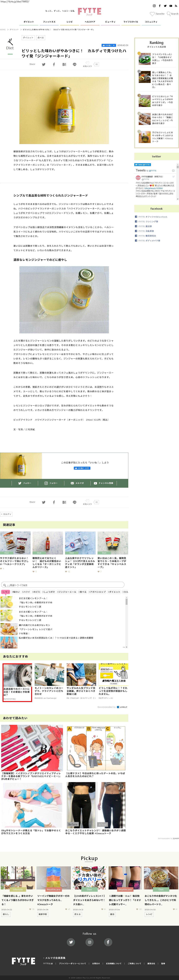
Task: Subscribe to メルマガ in green bar
Action: point(77,483)
